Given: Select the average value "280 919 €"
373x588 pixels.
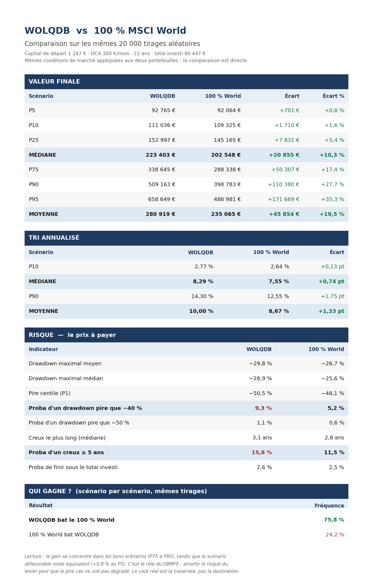Looking at the screenshot, I should pos(161,214).
